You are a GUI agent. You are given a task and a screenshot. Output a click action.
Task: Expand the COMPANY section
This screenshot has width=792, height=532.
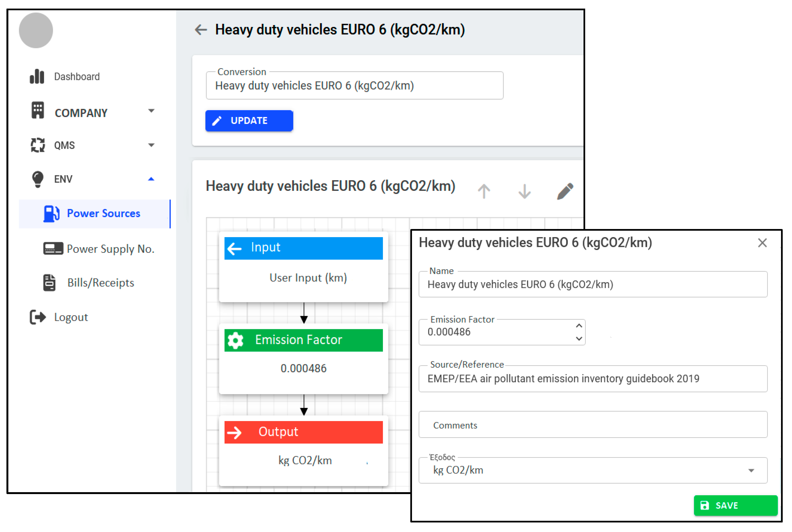coord(152,111)
